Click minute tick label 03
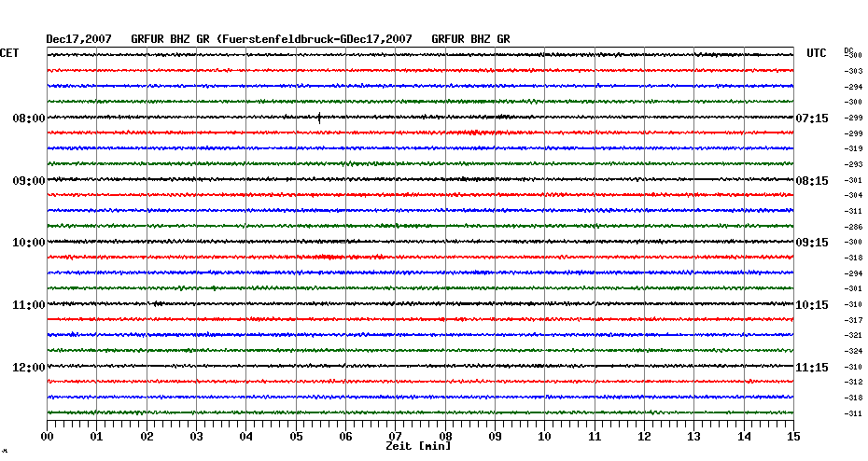 (x=197, y=437)
